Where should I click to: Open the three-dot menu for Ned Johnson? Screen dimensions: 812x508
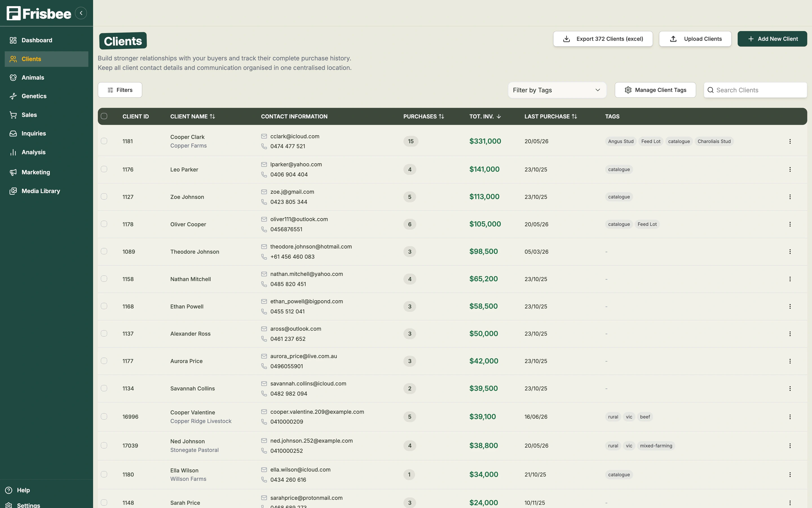(790, 446)
